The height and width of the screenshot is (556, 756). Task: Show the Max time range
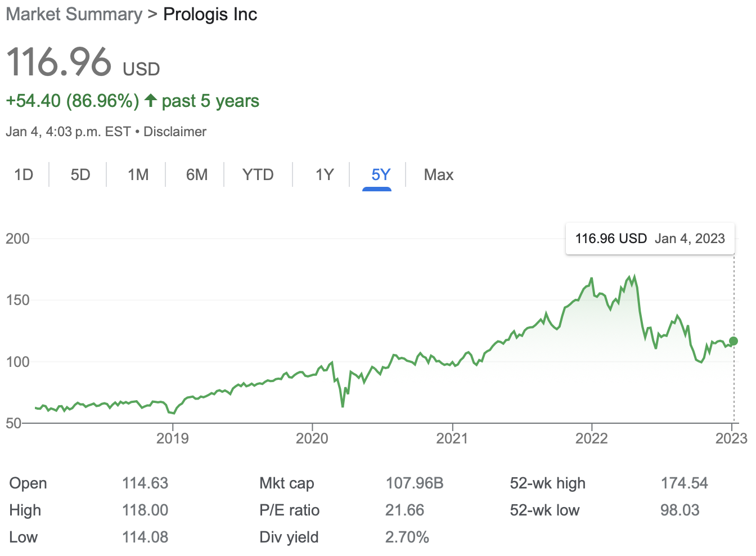point(439,175)
